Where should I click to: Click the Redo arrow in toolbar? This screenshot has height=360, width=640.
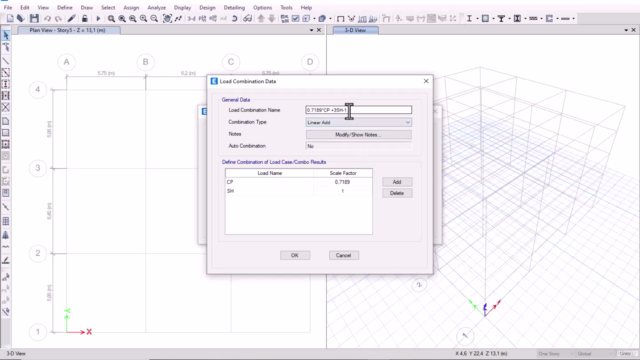58,18
